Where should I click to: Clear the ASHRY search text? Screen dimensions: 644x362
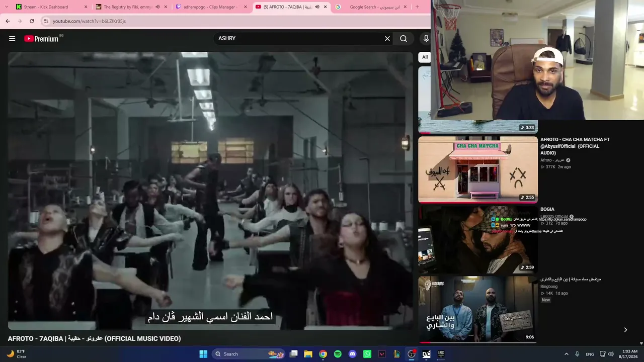click(387, 39)
